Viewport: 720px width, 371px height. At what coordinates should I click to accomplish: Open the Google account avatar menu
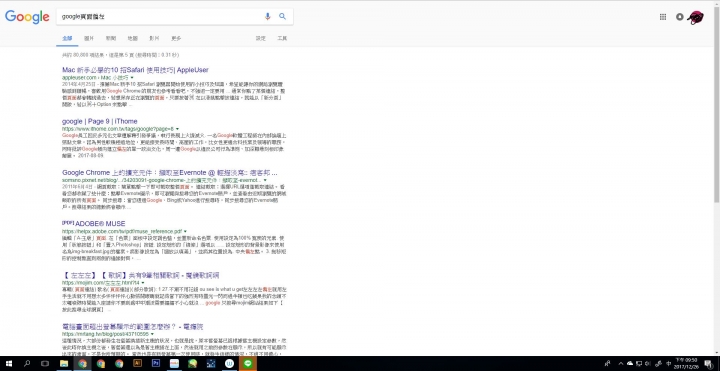(696, 17)
